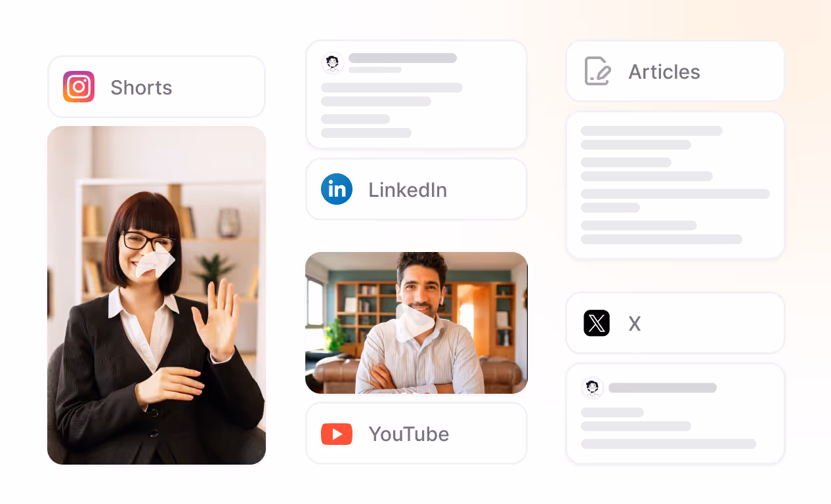This screenshot has width=831, height=504.
Task: Open the avatar icon on the top LinkedIn post
Action: [332, 62]
